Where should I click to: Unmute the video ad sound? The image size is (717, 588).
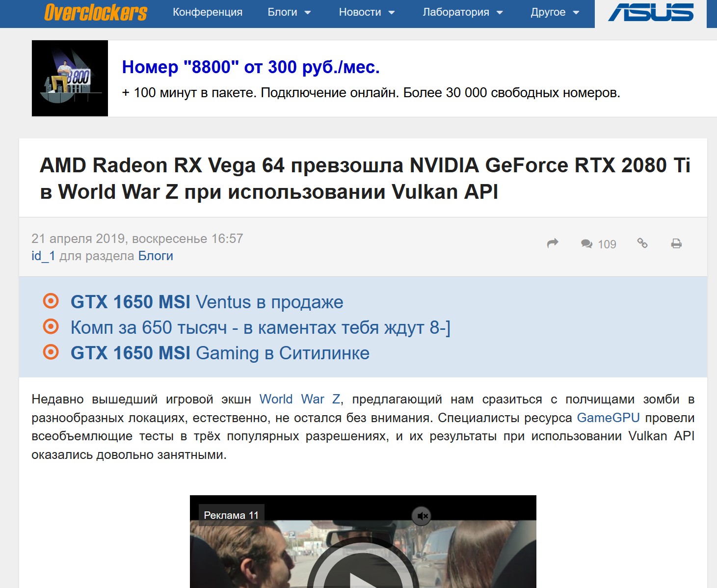tap(422, 516)
